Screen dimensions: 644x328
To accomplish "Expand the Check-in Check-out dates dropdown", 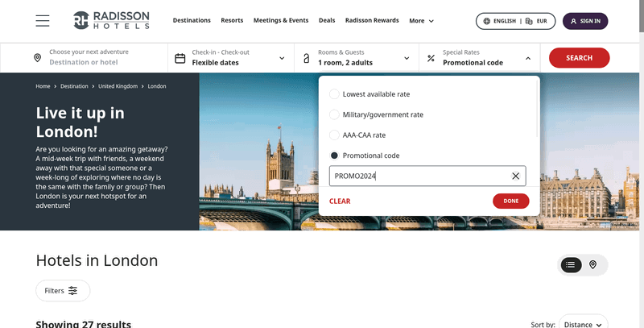I will point(282,58).
